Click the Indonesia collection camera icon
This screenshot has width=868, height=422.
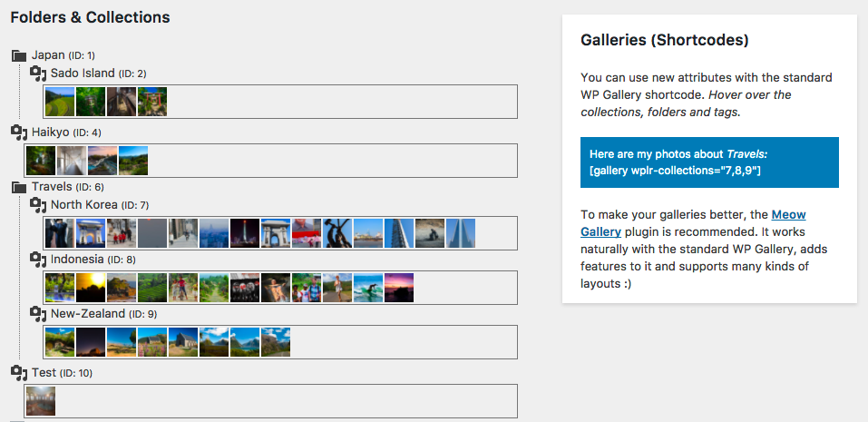[x=38, y=260]
